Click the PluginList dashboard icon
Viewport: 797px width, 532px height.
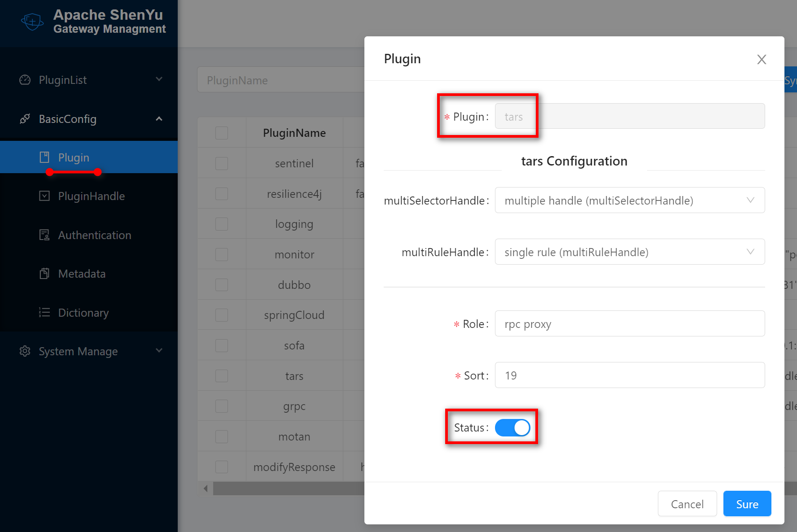point(25,80)
